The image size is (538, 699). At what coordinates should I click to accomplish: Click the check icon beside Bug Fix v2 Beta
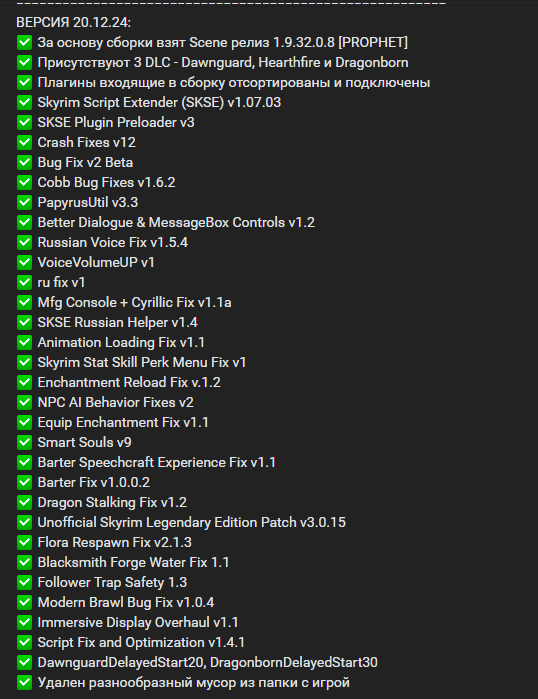(25, 162)
